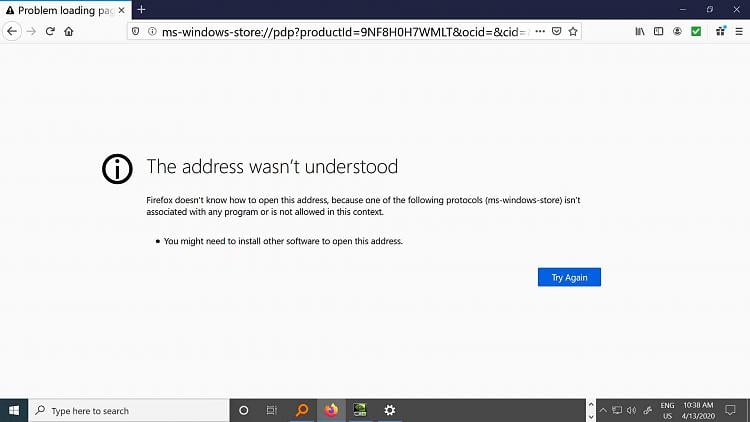Click the text You might need to install other software

pos(283,241)
